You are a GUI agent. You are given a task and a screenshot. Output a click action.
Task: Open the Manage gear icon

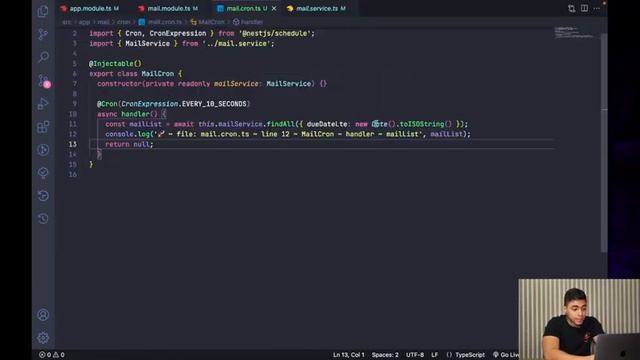point(43,338)
